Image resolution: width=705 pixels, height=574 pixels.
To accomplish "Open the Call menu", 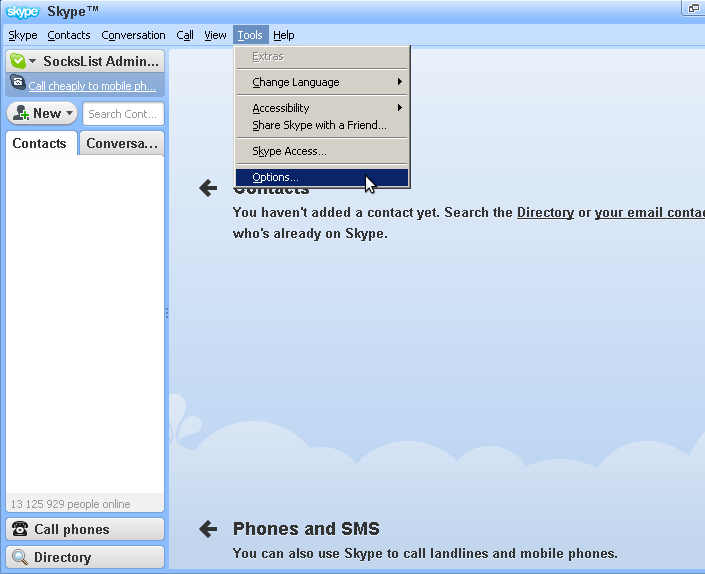I will point(185,35).
